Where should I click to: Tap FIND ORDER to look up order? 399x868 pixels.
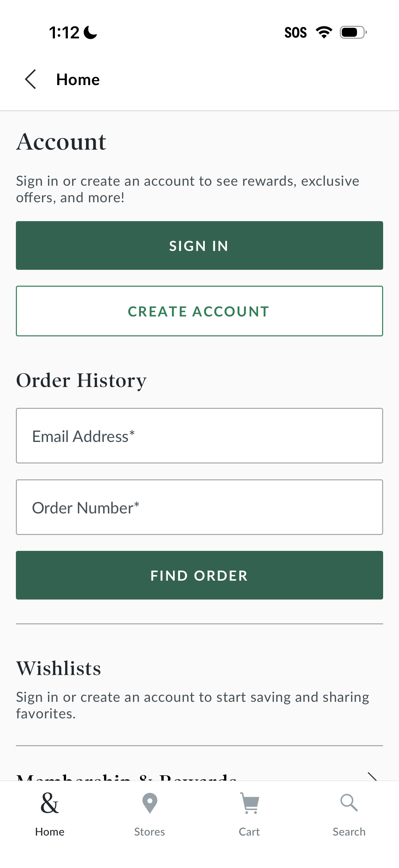pos(199,575)
